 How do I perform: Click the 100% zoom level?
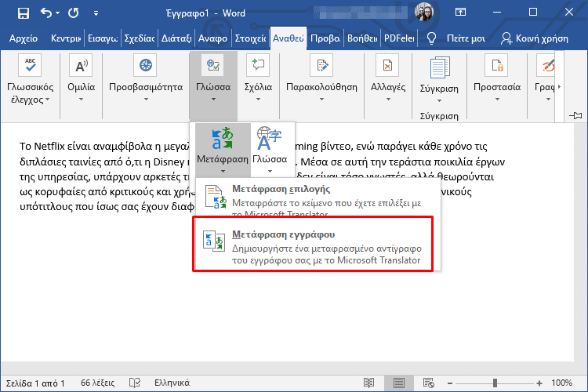click(x=561, y=383)
